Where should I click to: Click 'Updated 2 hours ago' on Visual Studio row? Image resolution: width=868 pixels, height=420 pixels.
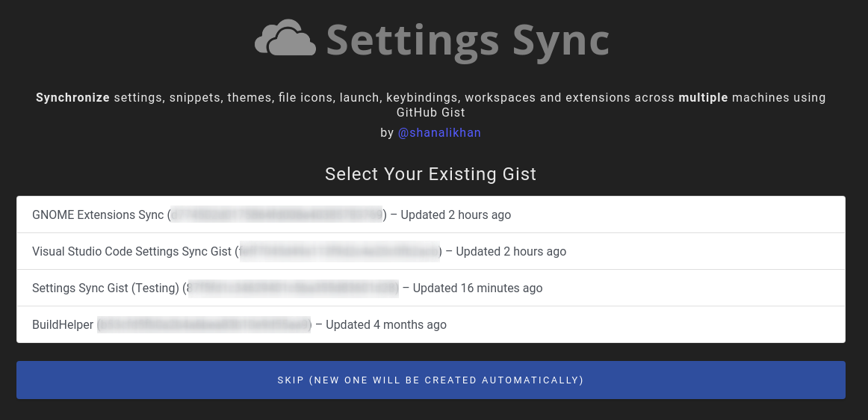click(511, 252)
